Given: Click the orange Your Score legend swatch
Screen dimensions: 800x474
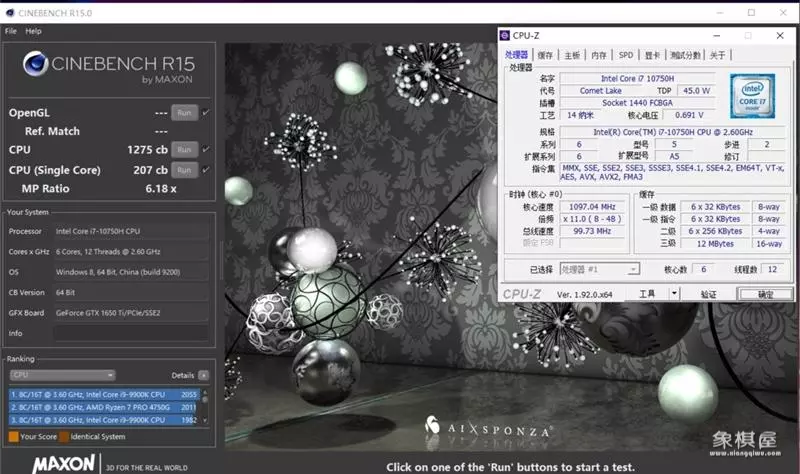Looking at the screenshot, I should coord(12,436).
